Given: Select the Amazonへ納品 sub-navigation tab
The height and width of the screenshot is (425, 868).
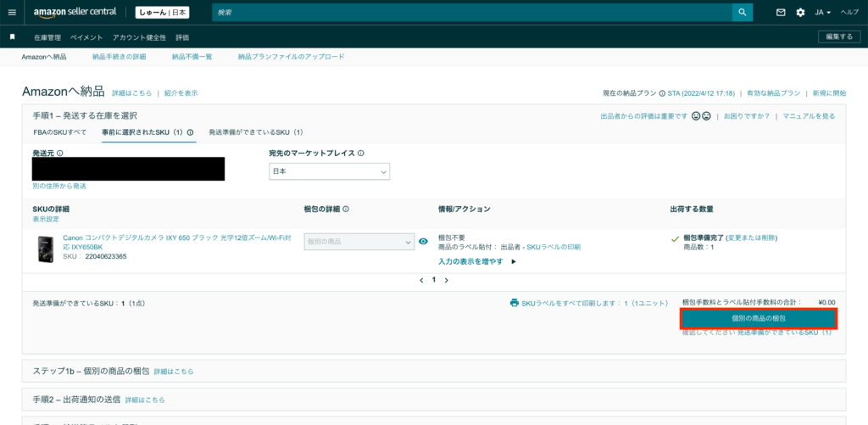Looking at the screenshot, I should [44, 57].
